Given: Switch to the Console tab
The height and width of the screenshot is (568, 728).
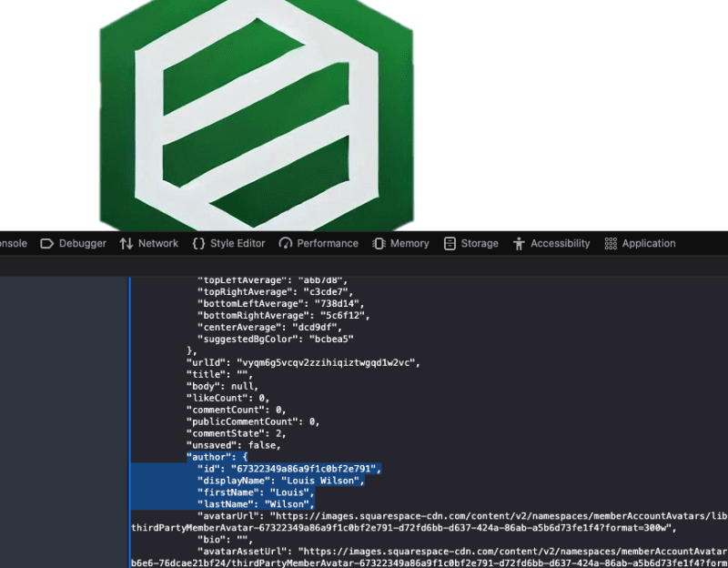Looking at the screenshot, I should click(x=13, y=243).
